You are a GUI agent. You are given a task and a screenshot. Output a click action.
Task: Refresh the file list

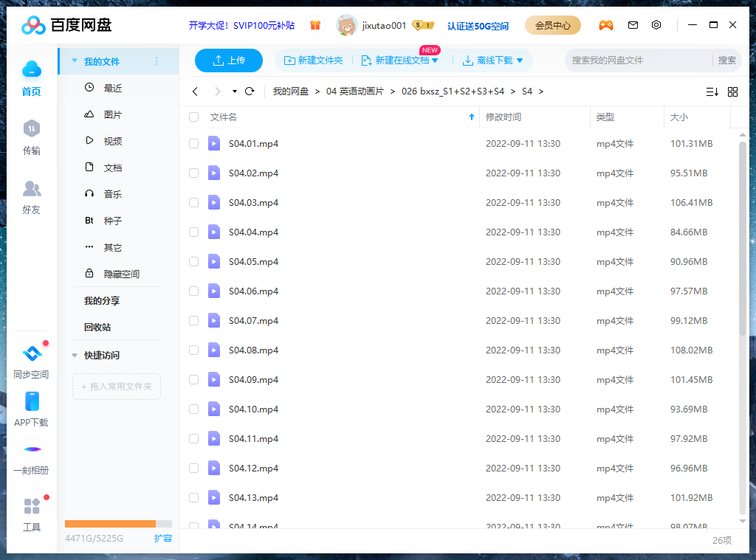click(x=250, y=91)
